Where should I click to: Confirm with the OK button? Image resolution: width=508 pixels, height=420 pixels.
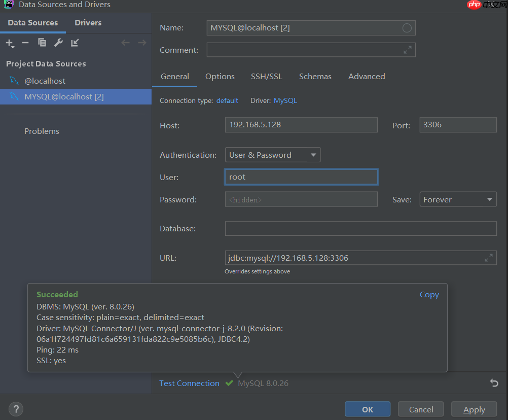368,409
